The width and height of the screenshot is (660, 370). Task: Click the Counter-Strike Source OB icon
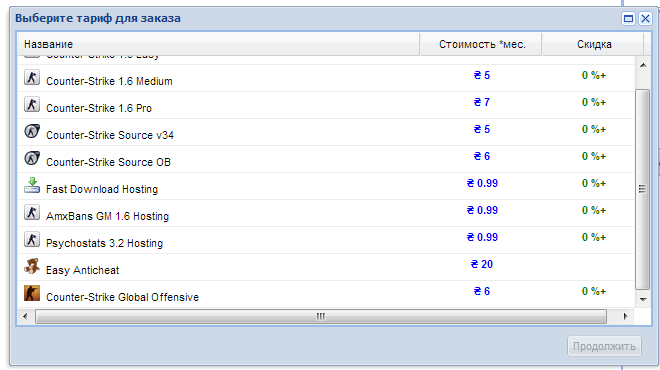point(32,158)
